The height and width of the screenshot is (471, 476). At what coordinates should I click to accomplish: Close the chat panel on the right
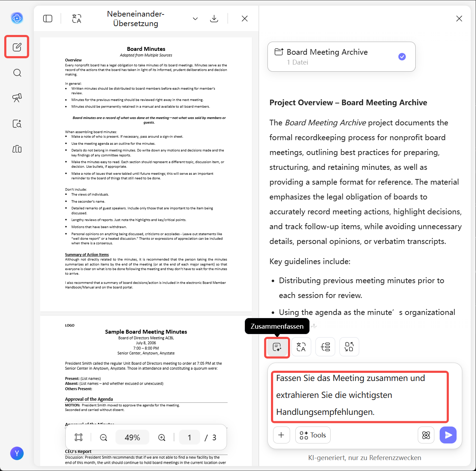point(459,19)
